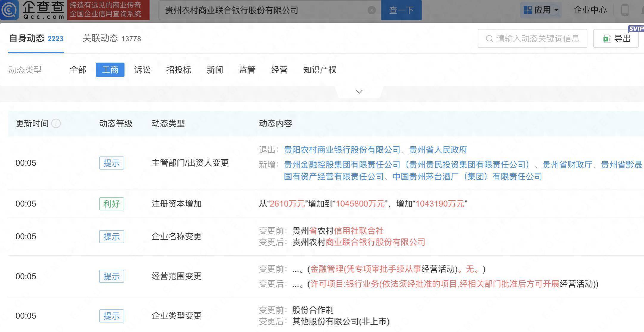Click the Excel icon beside 导出
This screenshot has height=332, width=644.
coord(607,38)
